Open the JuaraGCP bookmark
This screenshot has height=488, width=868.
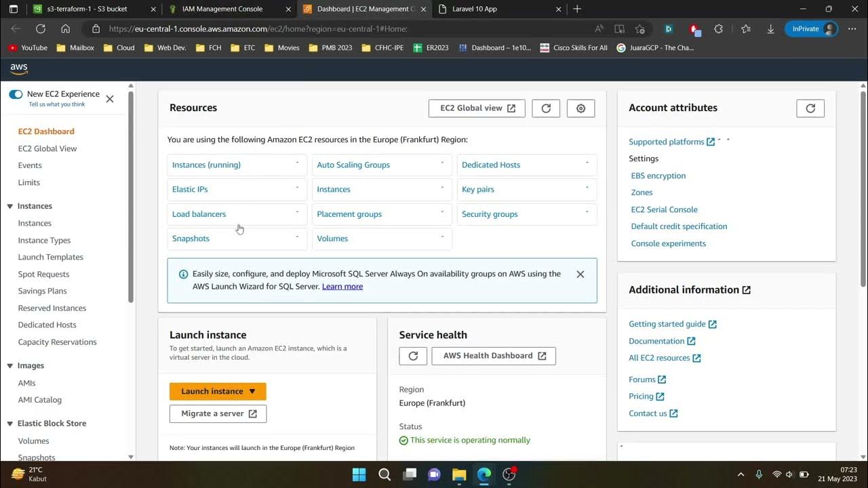[655, 48]
